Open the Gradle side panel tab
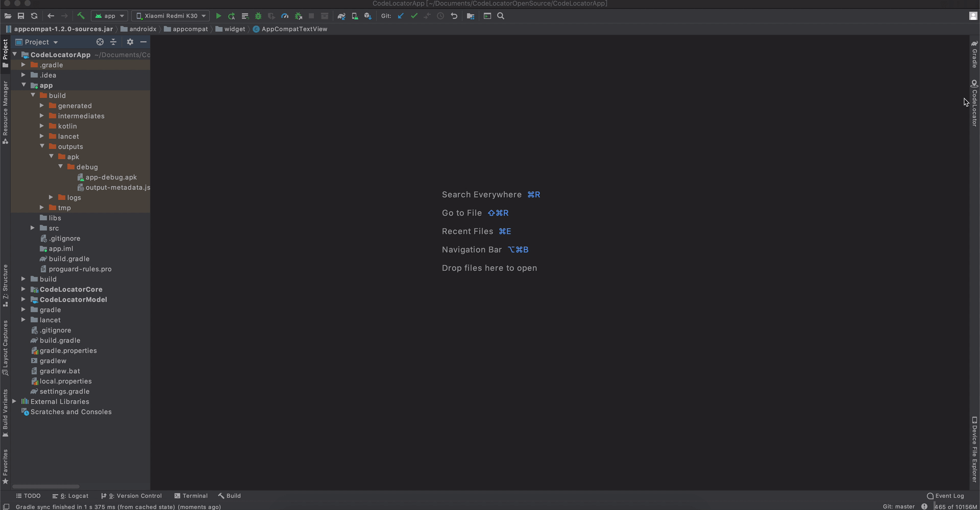Viewport: 980px width, 510px height. (x=974, y=54)
